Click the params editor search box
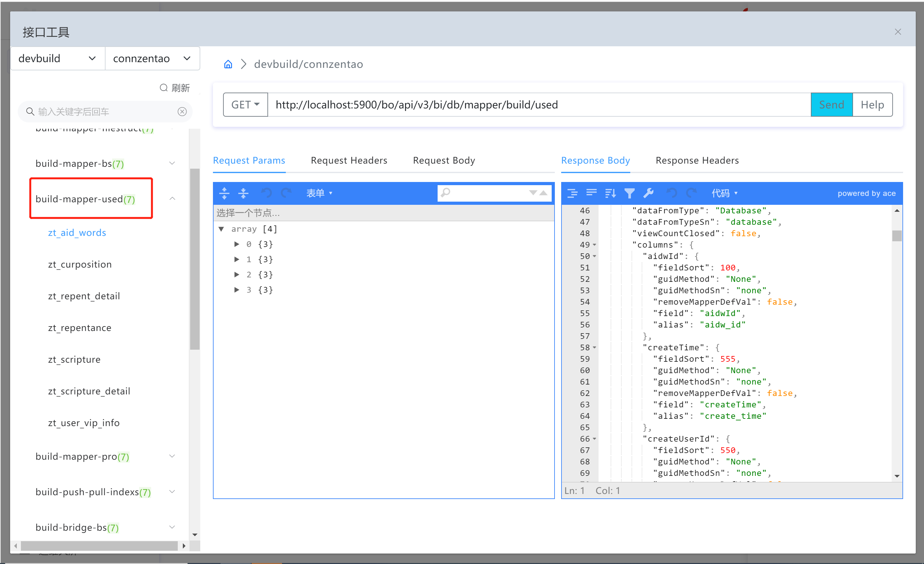The image size is (924, 564). pyautogui.click(x=494, y=193)
